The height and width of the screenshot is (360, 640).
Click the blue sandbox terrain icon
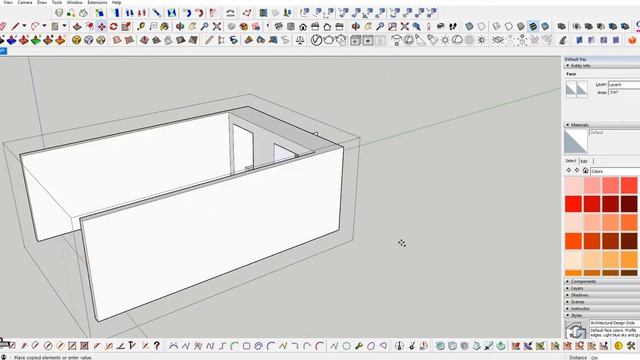11,40
